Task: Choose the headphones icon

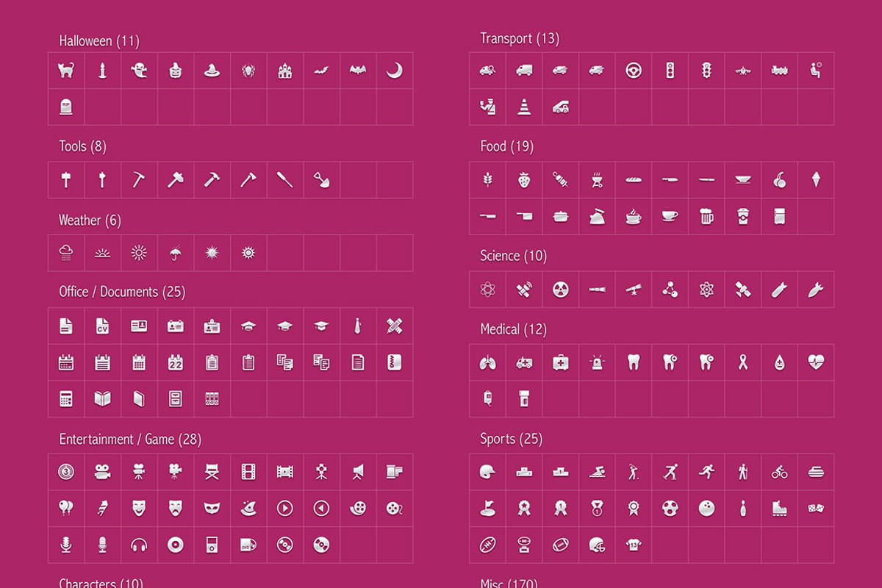Action: (139, 545)
